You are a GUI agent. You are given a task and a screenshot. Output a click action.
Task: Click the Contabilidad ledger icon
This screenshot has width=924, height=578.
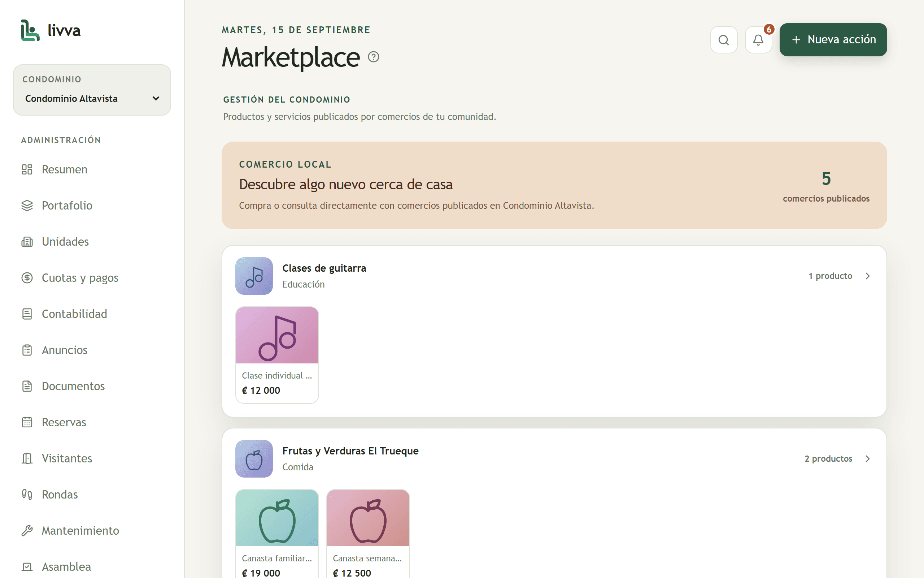[27, 314]
